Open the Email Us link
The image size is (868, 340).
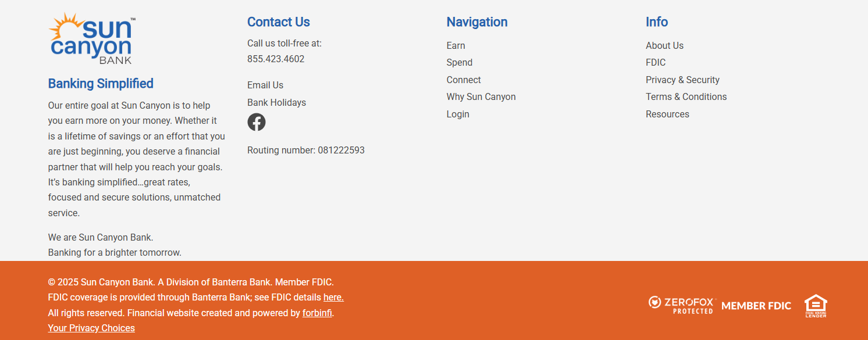(x=265, y=85)
